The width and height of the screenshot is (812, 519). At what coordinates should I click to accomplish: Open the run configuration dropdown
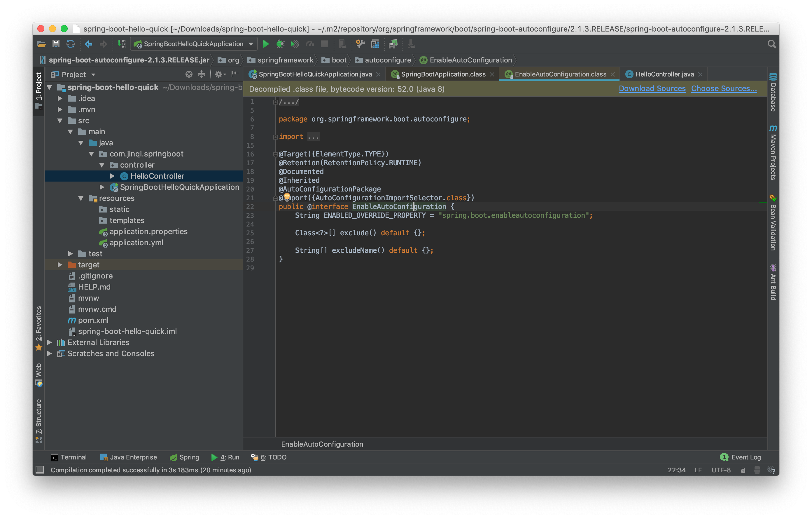tap(194, 44)
